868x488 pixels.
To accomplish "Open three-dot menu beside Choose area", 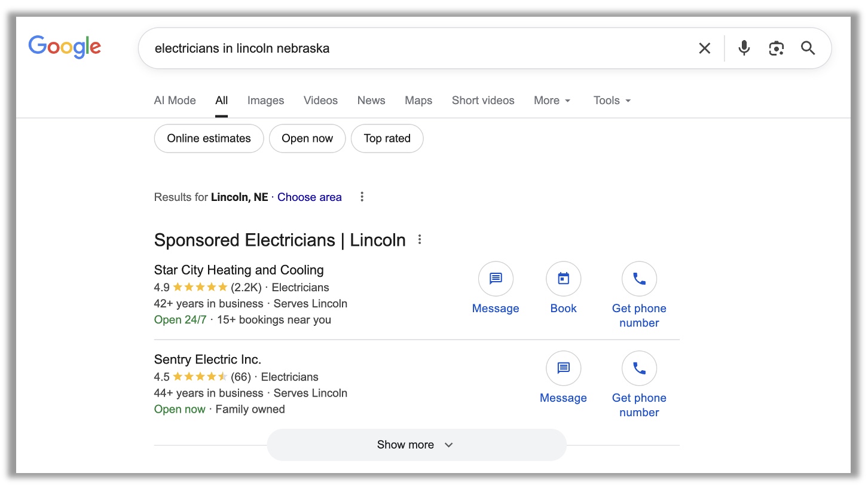I will (x=362, y=197).
